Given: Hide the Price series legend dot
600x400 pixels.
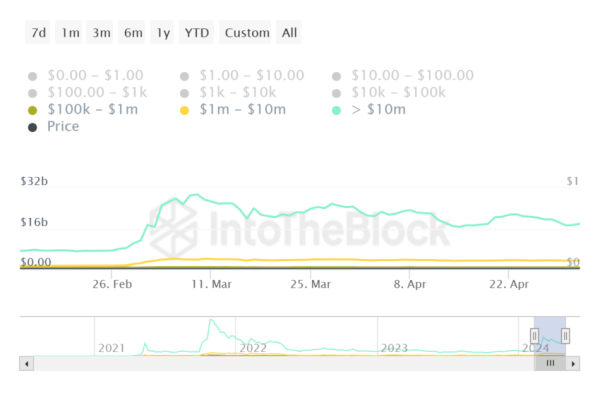Looking at the screenshot, I should tap(33, 126).
